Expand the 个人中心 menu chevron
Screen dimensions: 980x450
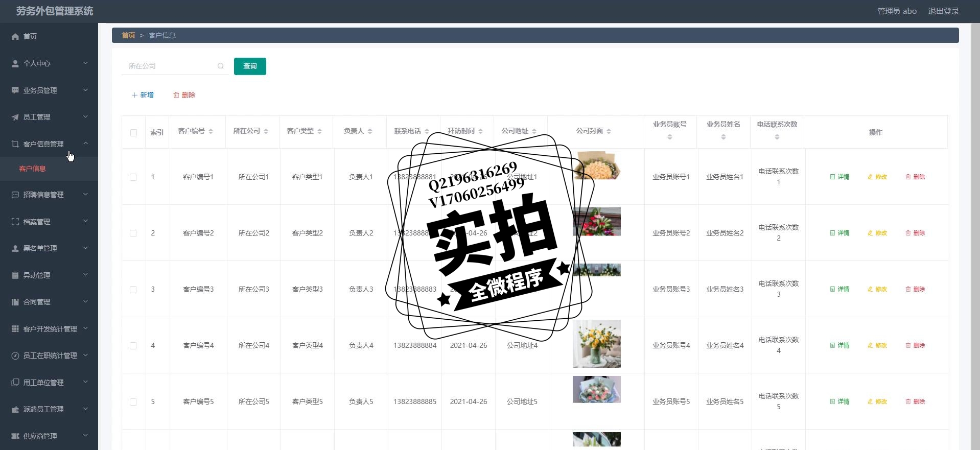(x=85, y=63)
